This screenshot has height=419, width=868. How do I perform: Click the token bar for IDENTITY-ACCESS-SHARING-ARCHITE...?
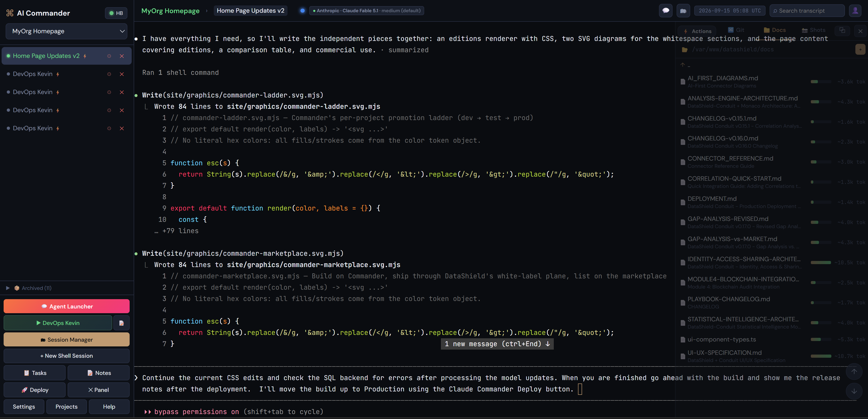tap(821, 262)
